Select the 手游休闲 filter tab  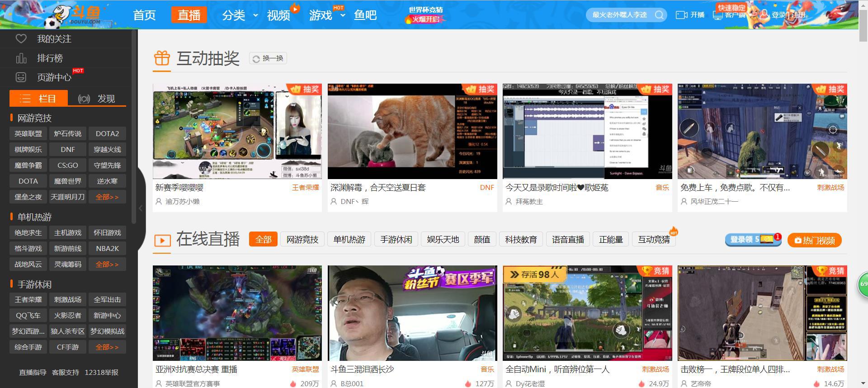coord(396,240)
